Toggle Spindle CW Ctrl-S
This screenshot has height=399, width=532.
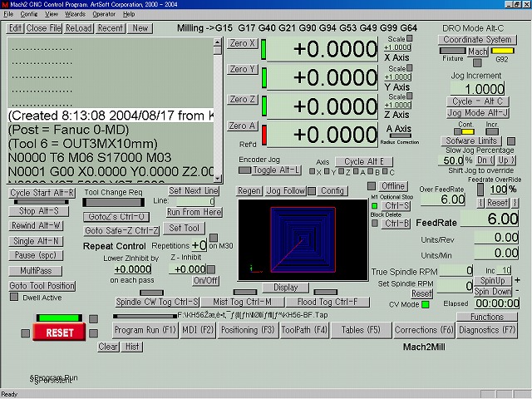tap(157, 302)
